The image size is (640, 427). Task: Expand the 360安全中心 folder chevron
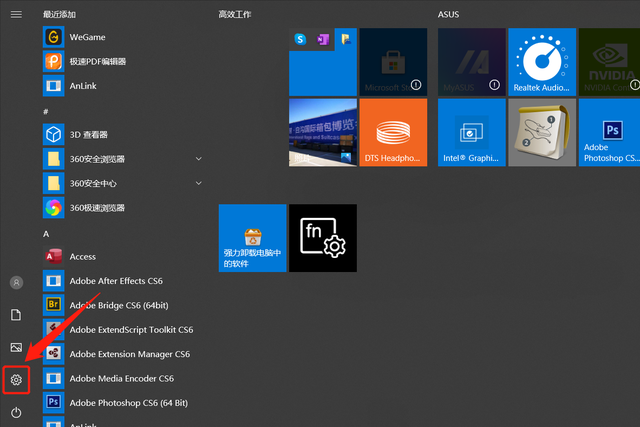(x=199, y=183)
